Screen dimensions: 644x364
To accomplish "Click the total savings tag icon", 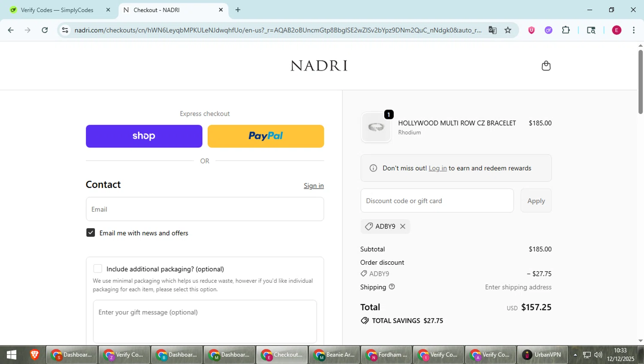I will (365, 321).
